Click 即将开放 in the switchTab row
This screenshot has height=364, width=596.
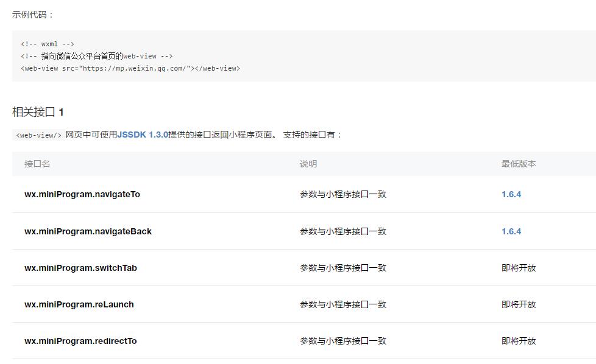(x=519, y=268)
